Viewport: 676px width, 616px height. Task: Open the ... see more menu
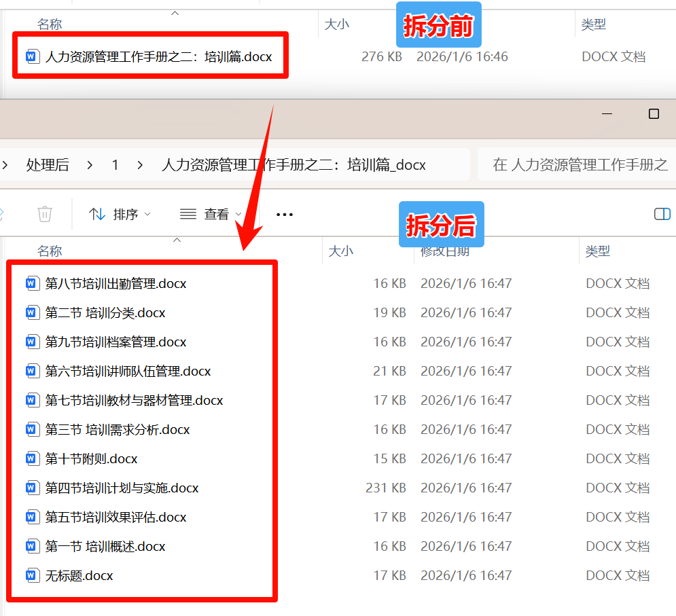(x=284, y=214)
